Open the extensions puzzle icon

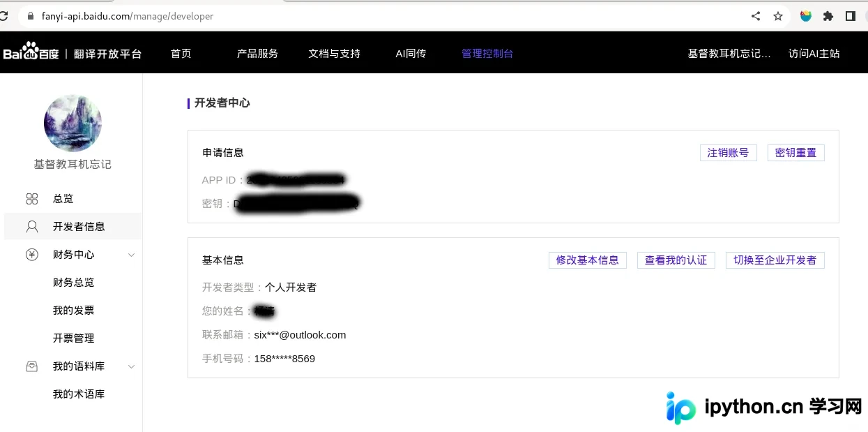828,16
